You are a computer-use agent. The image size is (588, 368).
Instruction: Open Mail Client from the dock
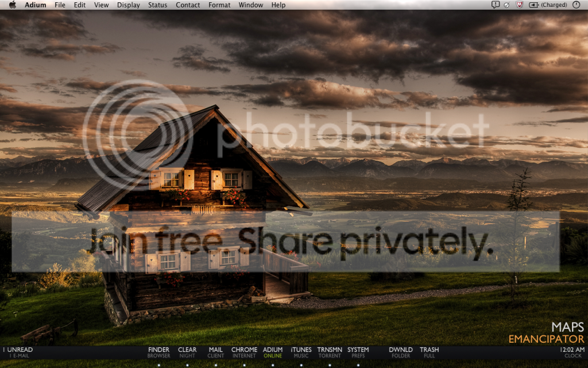pyautogui.click(x=216, y=352)
